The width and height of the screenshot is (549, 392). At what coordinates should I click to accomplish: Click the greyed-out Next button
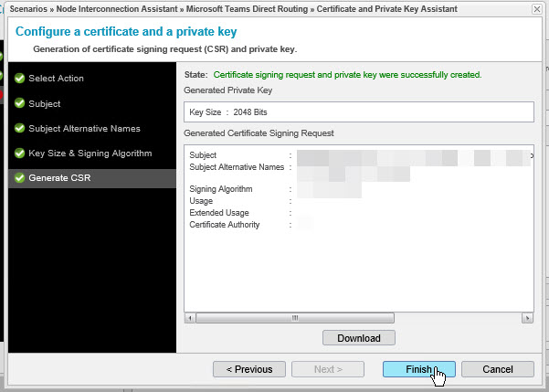pyautogui.click(x=327, y=369)
